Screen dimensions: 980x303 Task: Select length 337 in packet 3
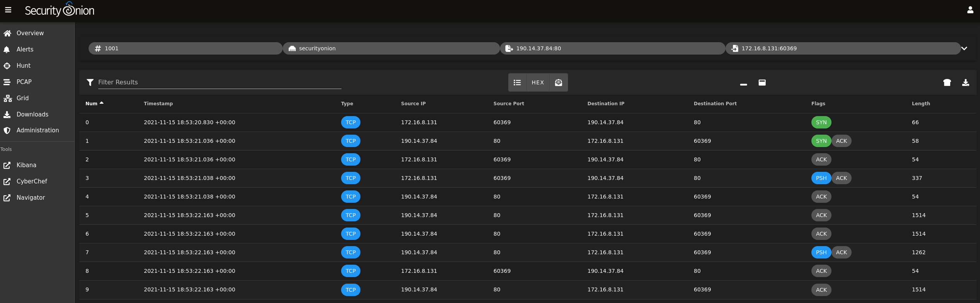click(917, 178)
